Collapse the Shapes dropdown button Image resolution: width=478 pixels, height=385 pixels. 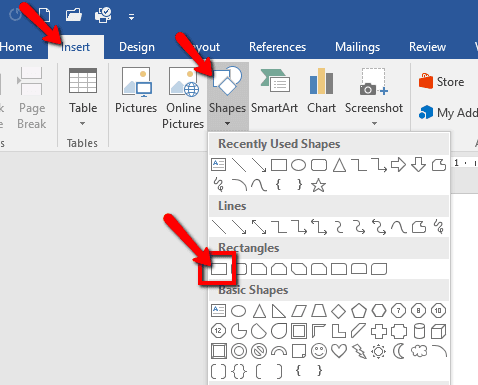(x=227, y=97)
